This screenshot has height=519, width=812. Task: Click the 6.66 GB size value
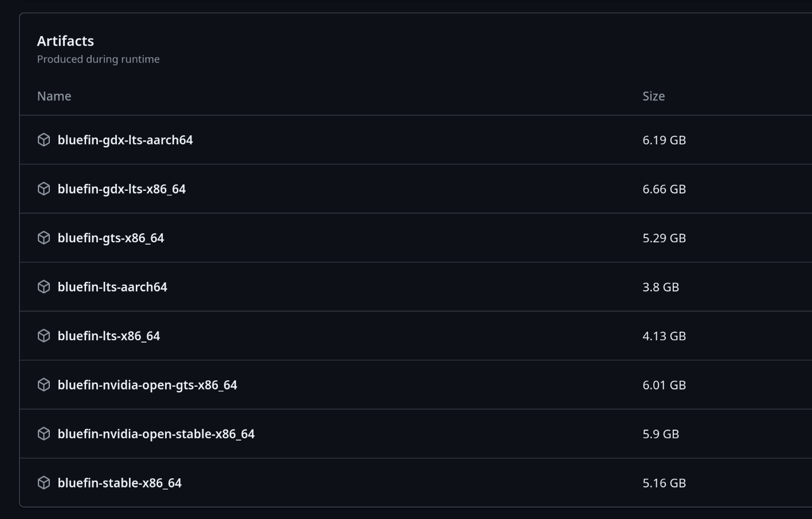coord(664,189)
